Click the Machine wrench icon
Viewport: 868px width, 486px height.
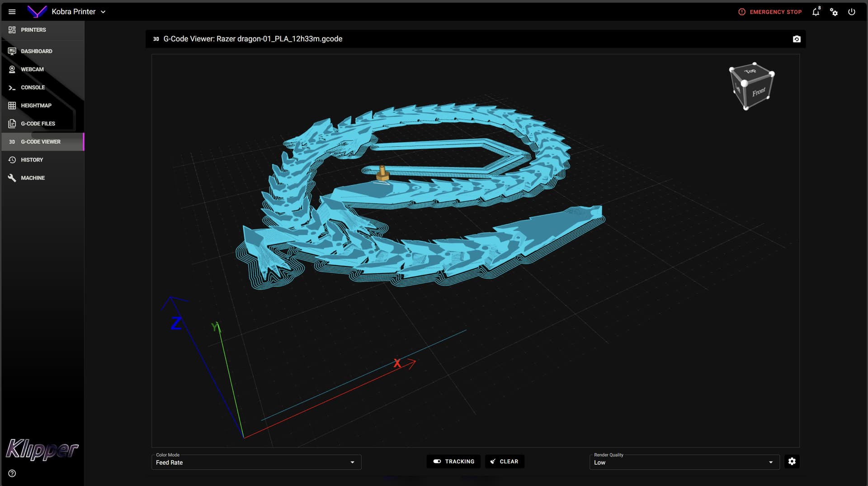coord(12,178)
